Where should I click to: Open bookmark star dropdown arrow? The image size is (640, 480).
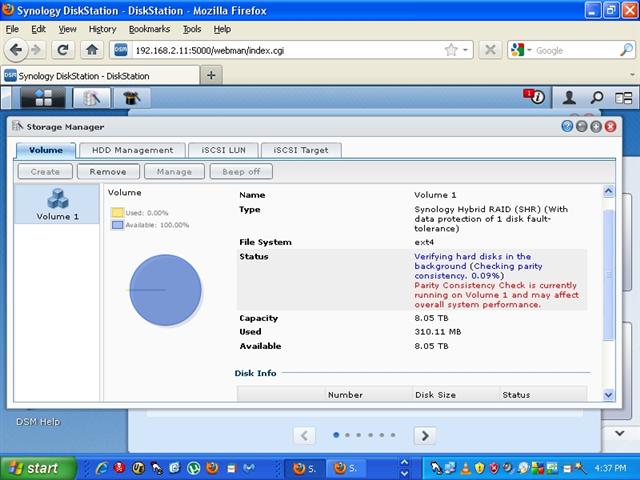pos(465,50)
